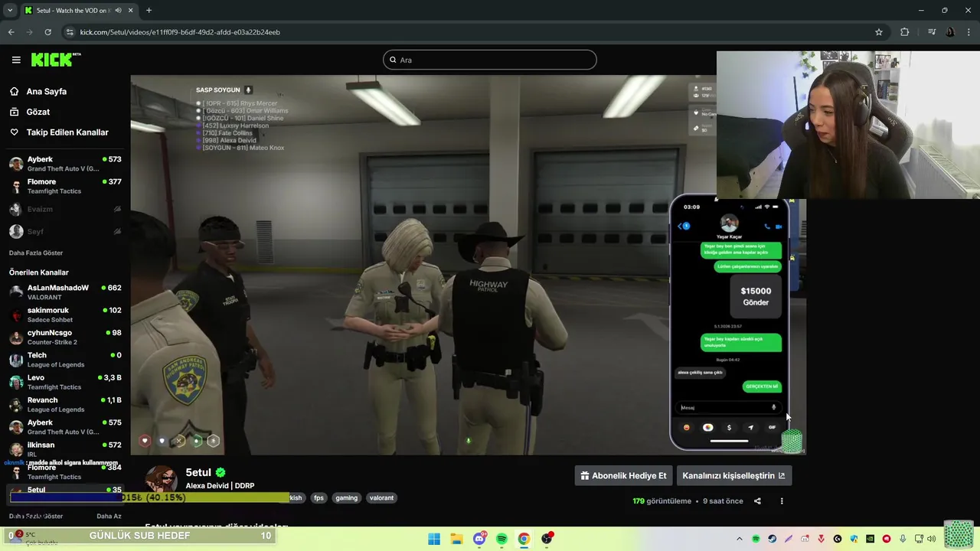Open the three-dot options menu

pos(782,501)
